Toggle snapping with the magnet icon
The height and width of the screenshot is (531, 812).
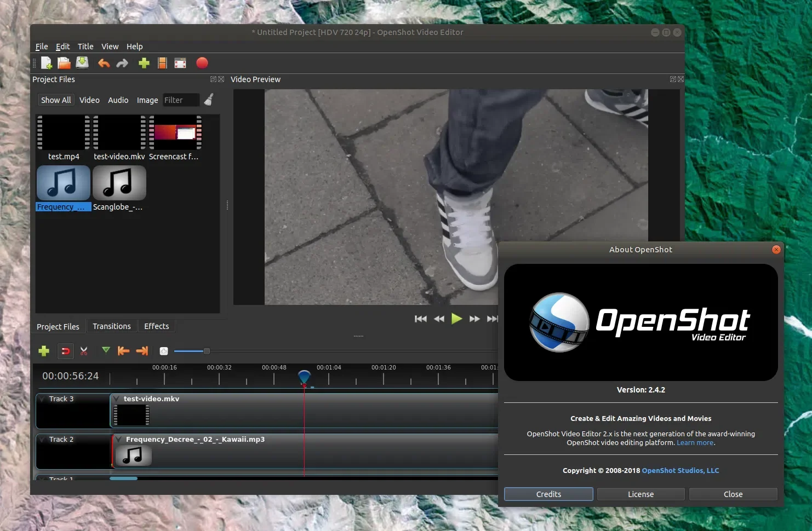65,351
